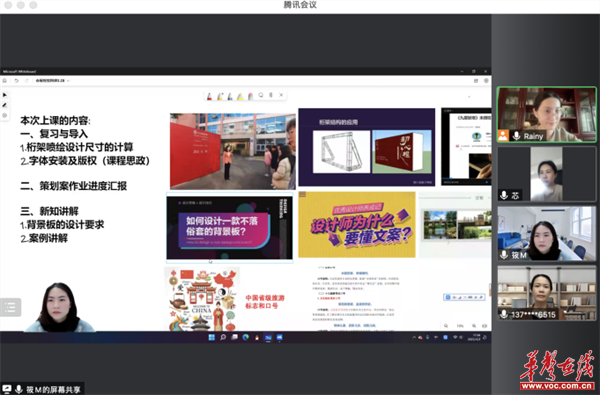This screenshot has height=395, width=600.
Task: Fit whiteboard to screen icon
Action: coord(484,326)
